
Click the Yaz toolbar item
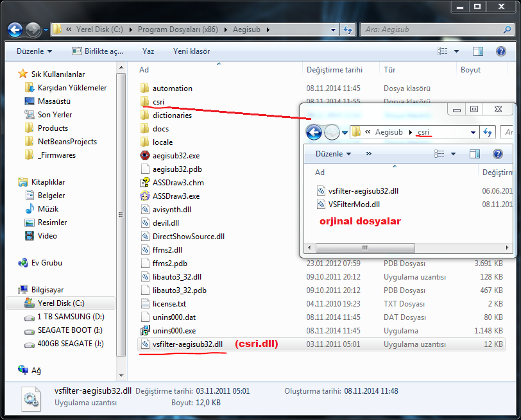(x=148, y=51)
